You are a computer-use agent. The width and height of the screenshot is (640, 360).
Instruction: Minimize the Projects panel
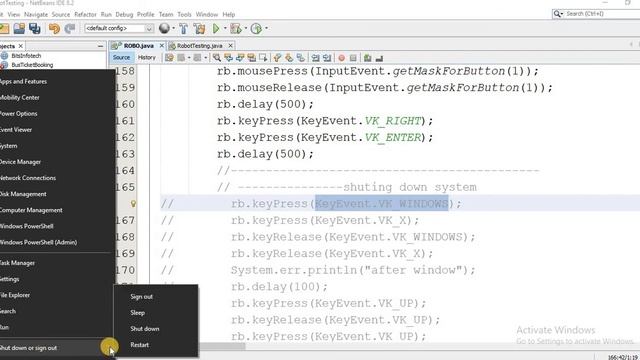coord(100,46)
